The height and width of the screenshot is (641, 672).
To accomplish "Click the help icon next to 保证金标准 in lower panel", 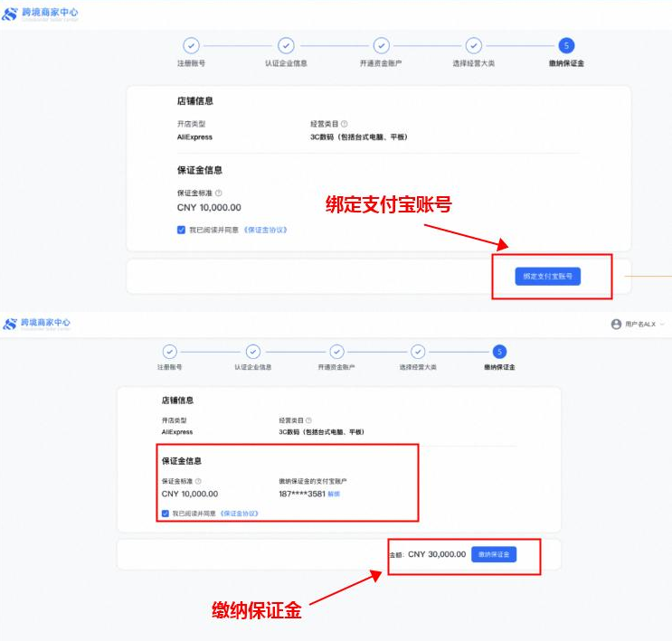I will pos(198,481).
